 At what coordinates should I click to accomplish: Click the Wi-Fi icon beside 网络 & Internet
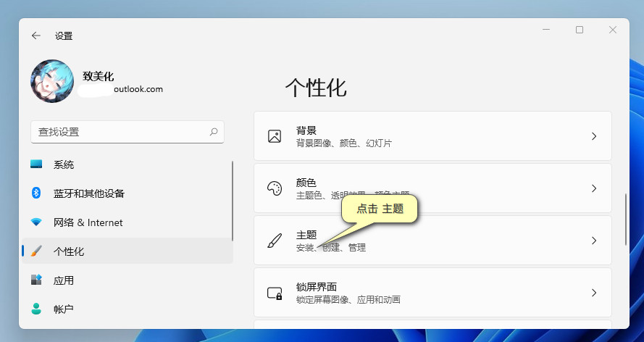(x=36, y=222)
